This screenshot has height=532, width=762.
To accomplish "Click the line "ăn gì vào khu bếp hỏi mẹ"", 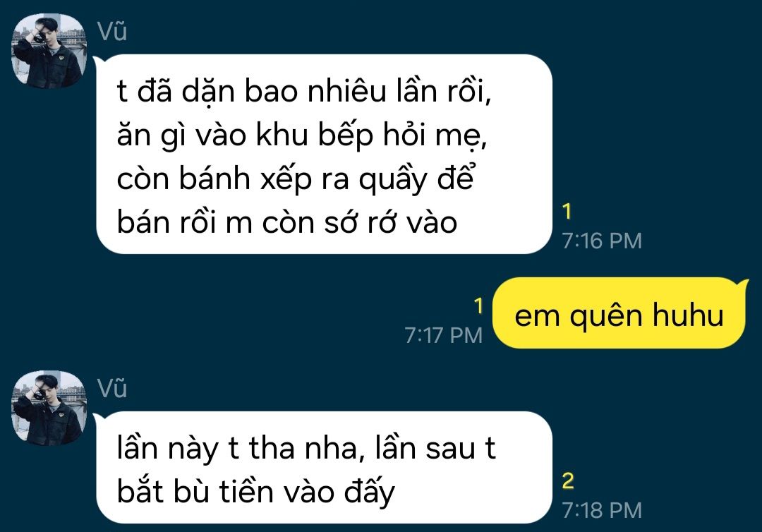I will [x=302, y=135].
